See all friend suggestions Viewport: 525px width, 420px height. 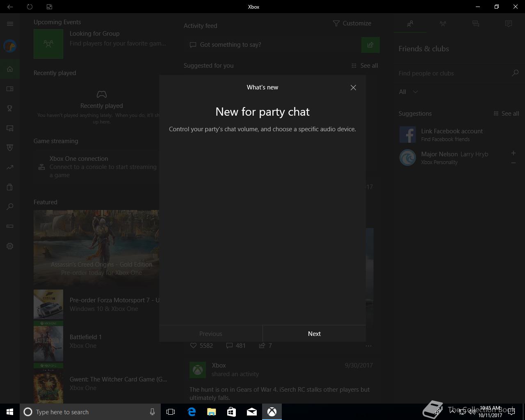tap(506, 114)
